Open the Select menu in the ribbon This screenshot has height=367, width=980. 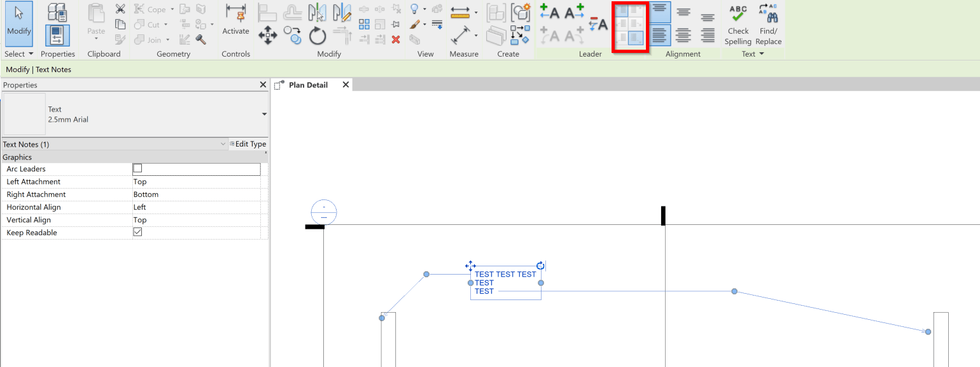point(17,54)
